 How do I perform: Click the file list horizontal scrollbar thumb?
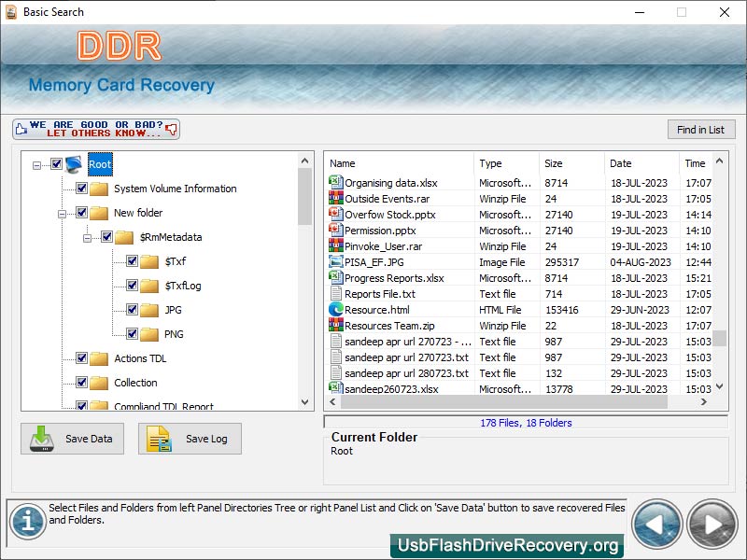point(504,402)
